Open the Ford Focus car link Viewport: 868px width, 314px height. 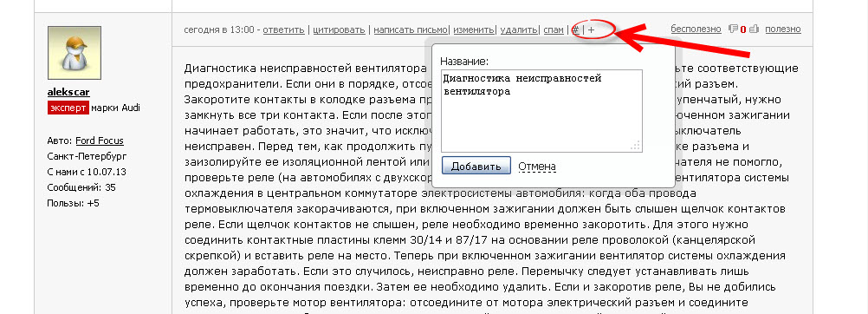point(100,141)
